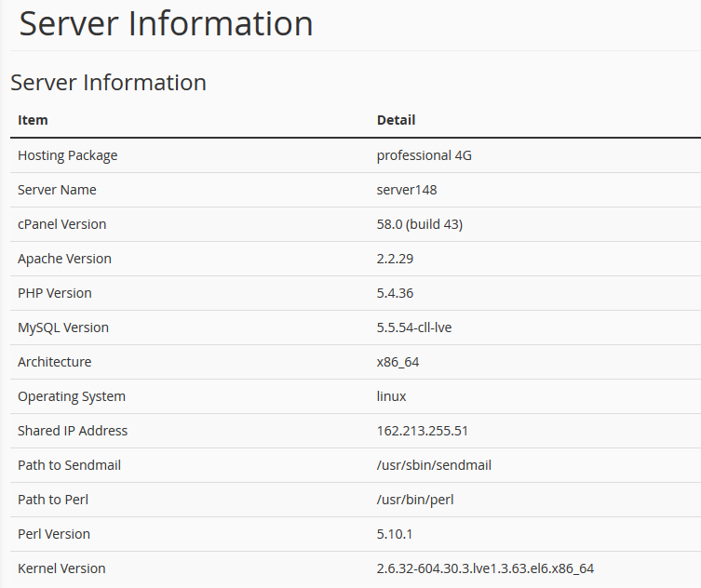The image size is (701, 588).
Task: Click the Perl Version 5.10.1 value
Action: click(395, 534)
